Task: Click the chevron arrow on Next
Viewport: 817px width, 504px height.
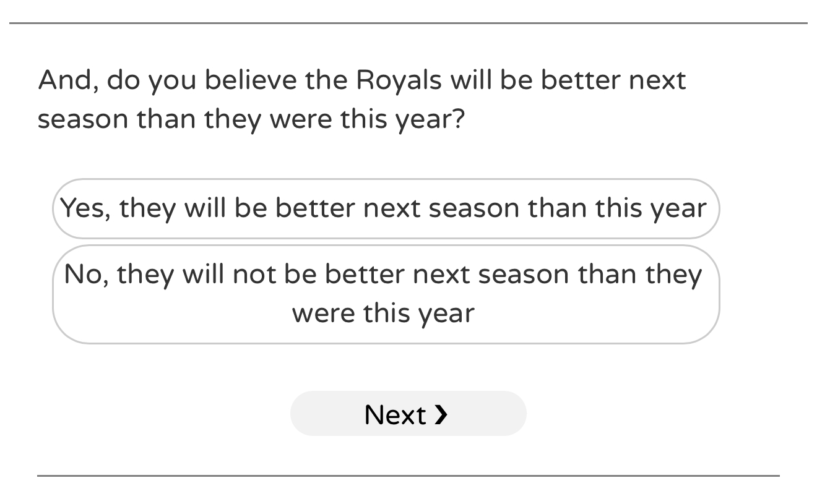Action: pos(441,414)
